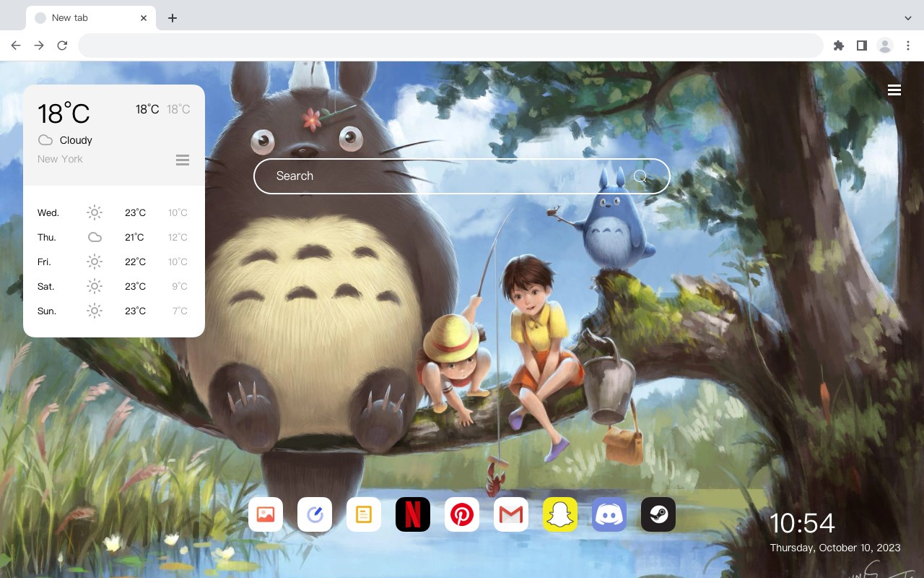
Task: Open the yellow notes shortcut
Action: click(x=364, y=514)
